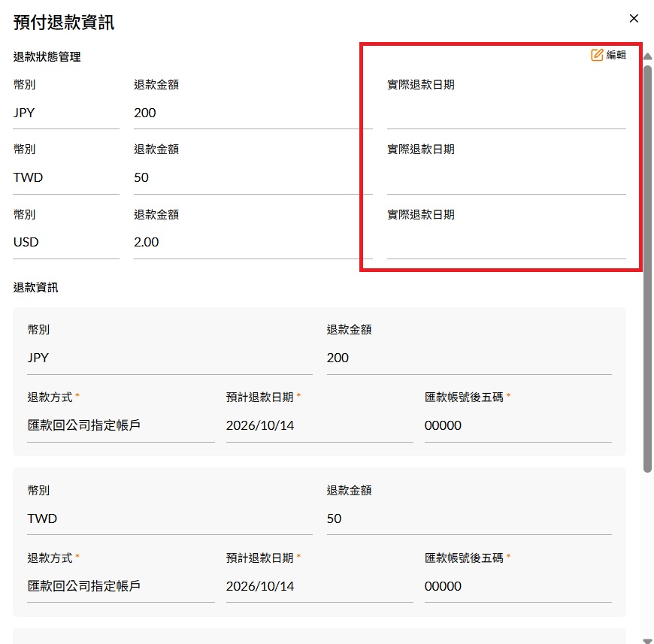The width and height of the screenshot is (654, 644).
Task: Click the vertical scrollbar thumb
Action: click(x=647, y=269)
